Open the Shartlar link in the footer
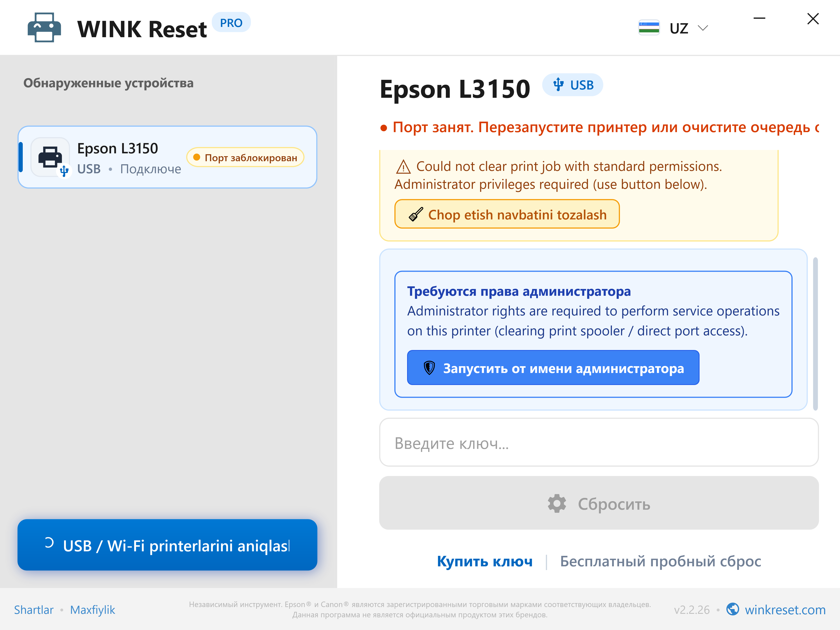840x630 pixels. pos(34,610)
